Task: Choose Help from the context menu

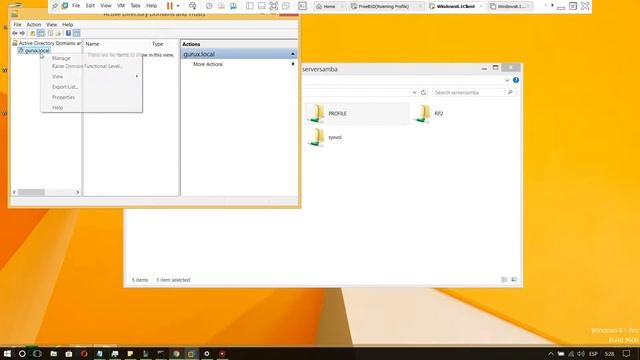Action: pyautogui.click(x=58, y=108)
